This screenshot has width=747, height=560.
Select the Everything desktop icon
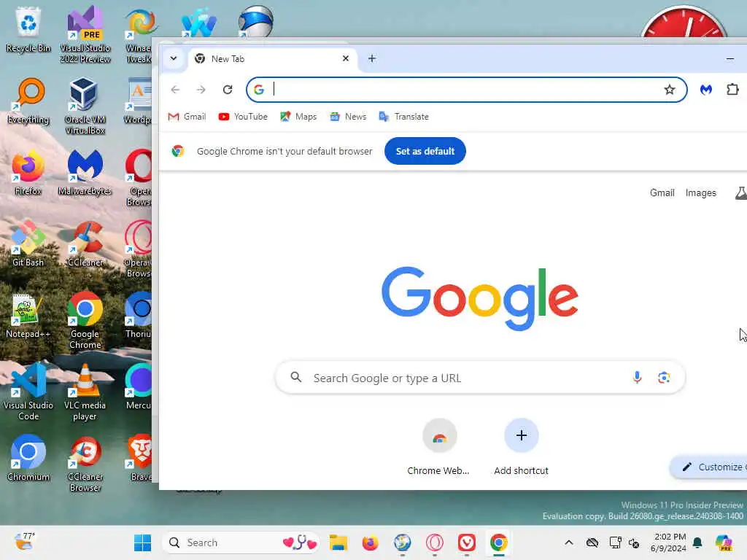[x=28, y=101]
